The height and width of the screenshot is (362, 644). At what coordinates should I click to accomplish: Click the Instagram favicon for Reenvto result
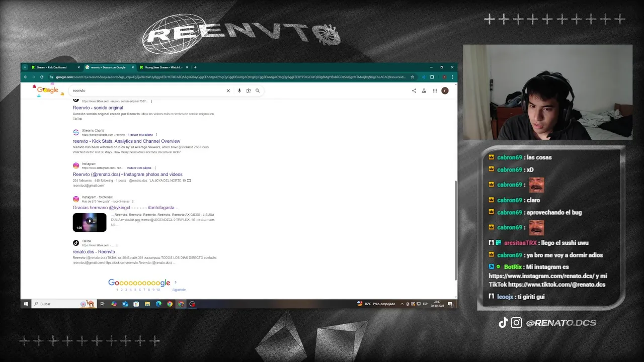tap(76, 165)
